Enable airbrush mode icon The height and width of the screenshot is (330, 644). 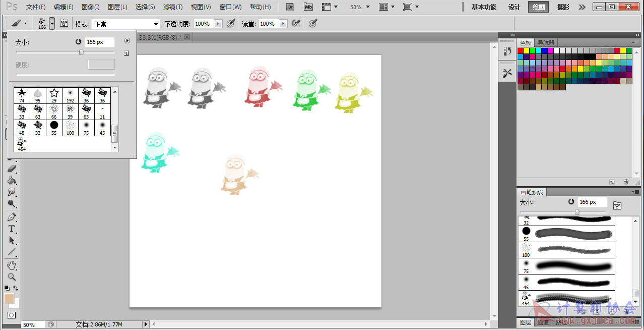(x=296, y=24)
